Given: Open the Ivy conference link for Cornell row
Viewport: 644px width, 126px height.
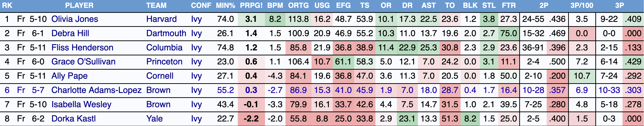Looking at the screenshot, I should 196,76.
